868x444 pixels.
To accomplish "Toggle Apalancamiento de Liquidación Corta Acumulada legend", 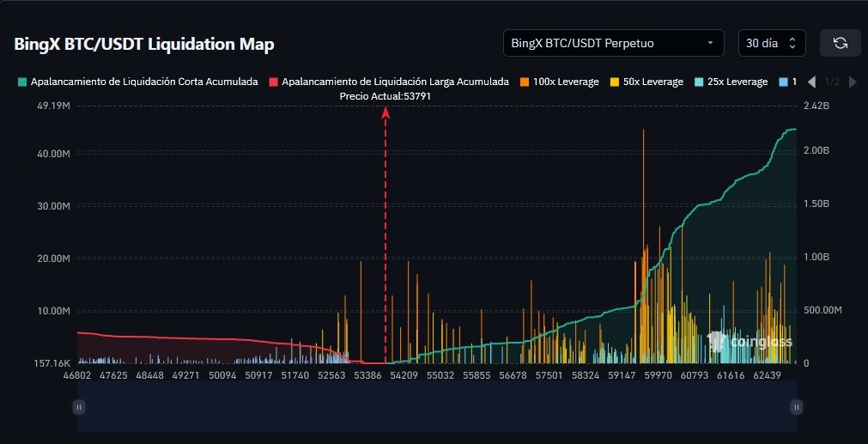I will [138, 82].
